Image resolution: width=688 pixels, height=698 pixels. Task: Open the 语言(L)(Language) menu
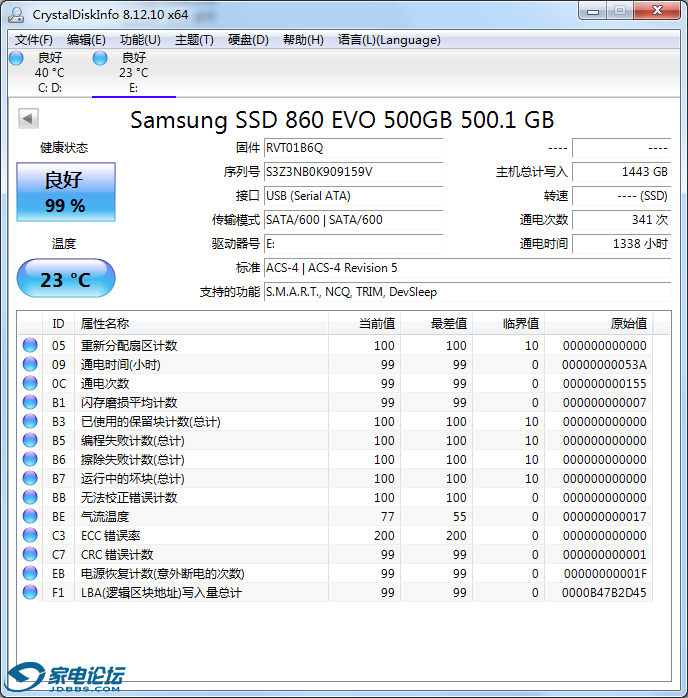coord(389,40)
